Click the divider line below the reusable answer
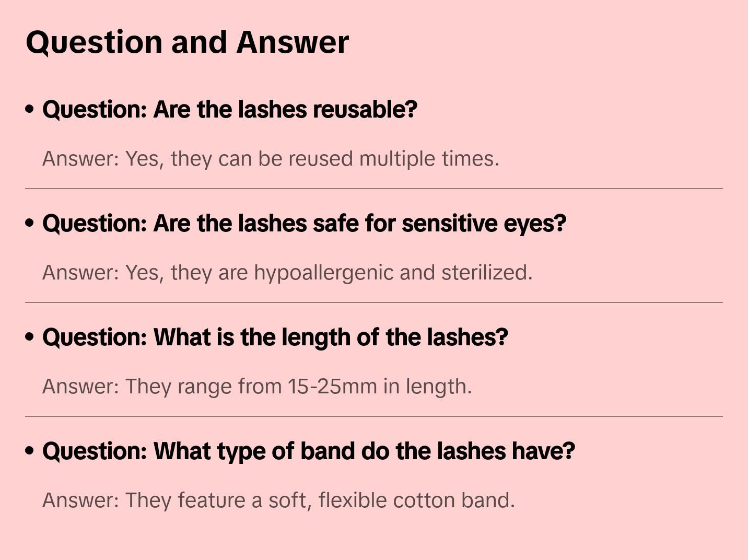Screen dimensions: 748x560 point(374,189)
